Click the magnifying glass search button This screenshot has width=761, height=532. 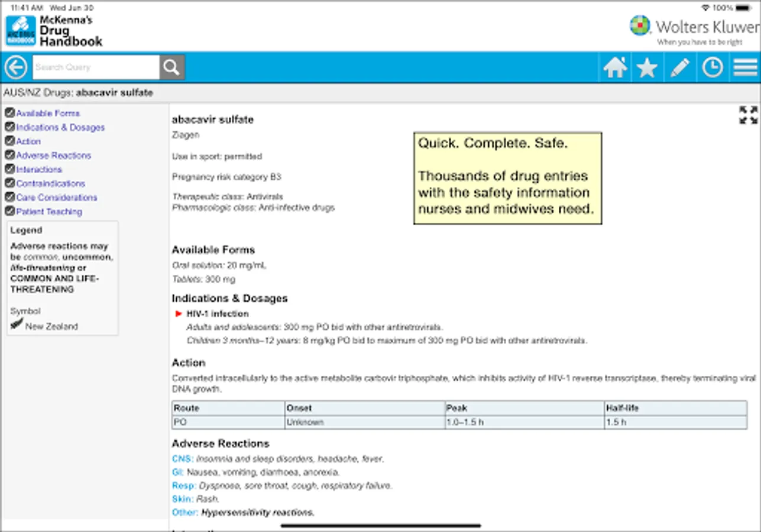point(172,67)
